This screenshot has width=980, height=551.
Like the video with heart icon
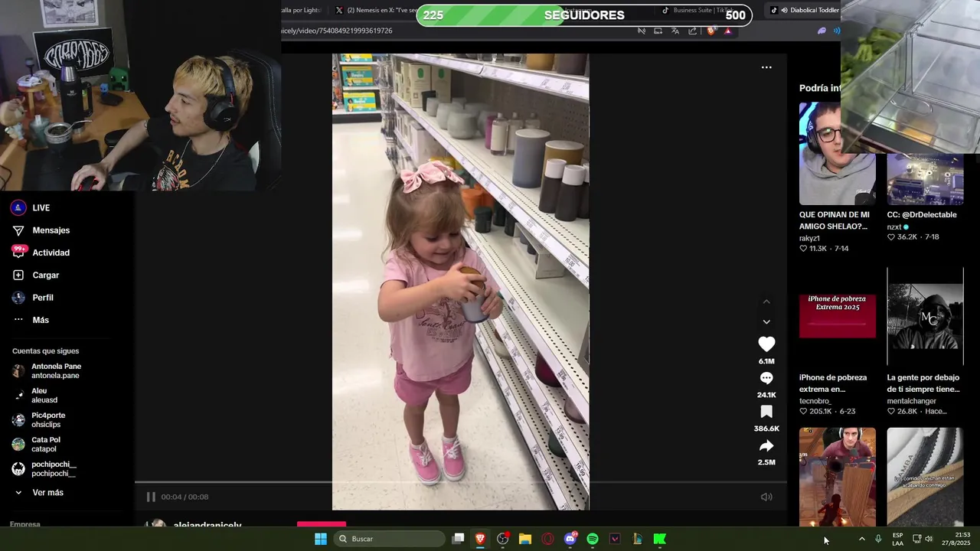click(x=766, y=344)
